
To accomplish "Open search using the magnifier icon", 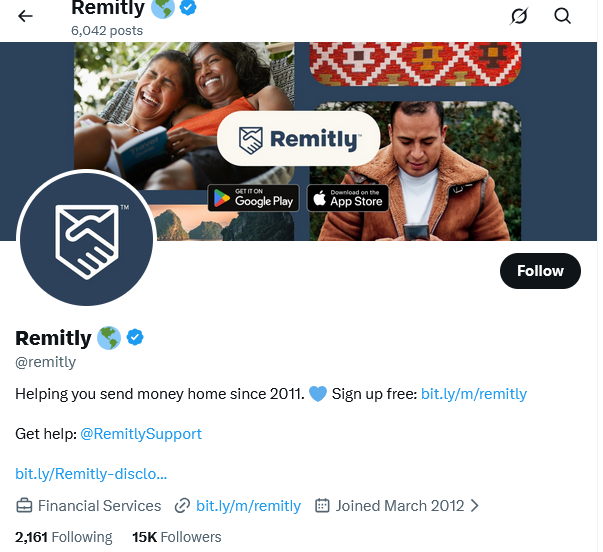I will (x=562, y=16).
